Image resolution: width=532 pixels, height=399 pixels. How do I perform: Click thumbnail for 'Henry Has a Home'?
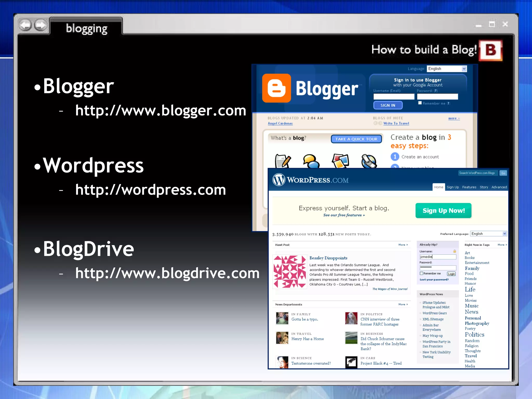(x=282, y=338)
